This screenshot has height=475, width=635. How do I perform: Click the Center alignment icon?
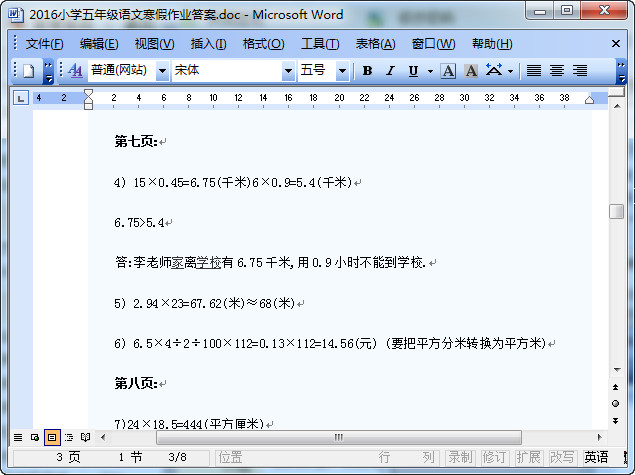click(x=557, y=71)
